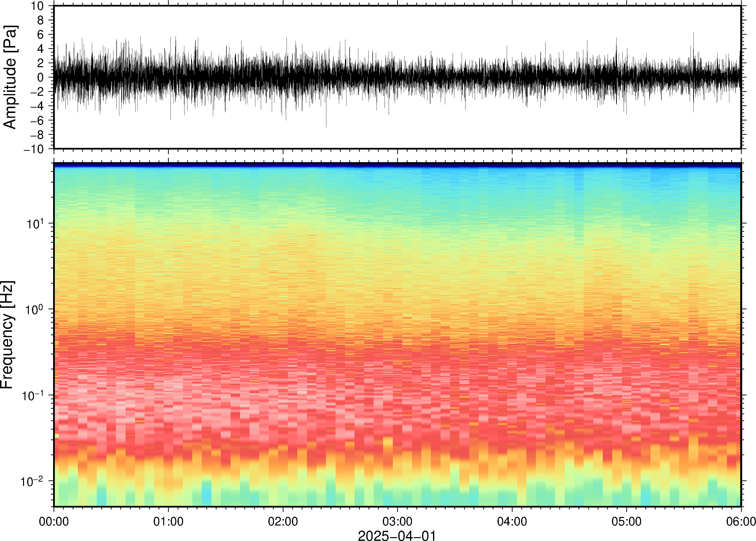
Task: Click the amplitude tick label "−4"
Action: click(37, 106)
